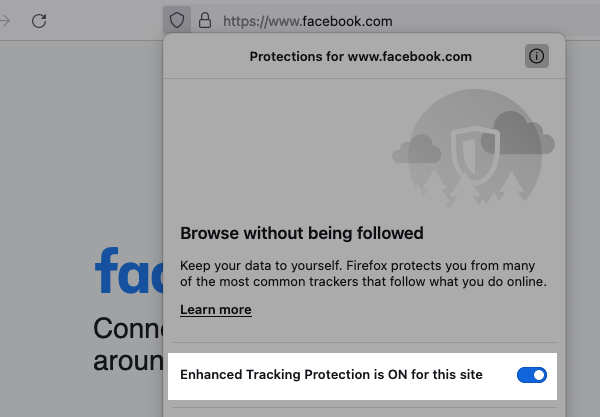Image resolution: width=600 pixels, height=417 pixels.
Task: Click the info icon in protections panel
Action: (x=537, y=57)
